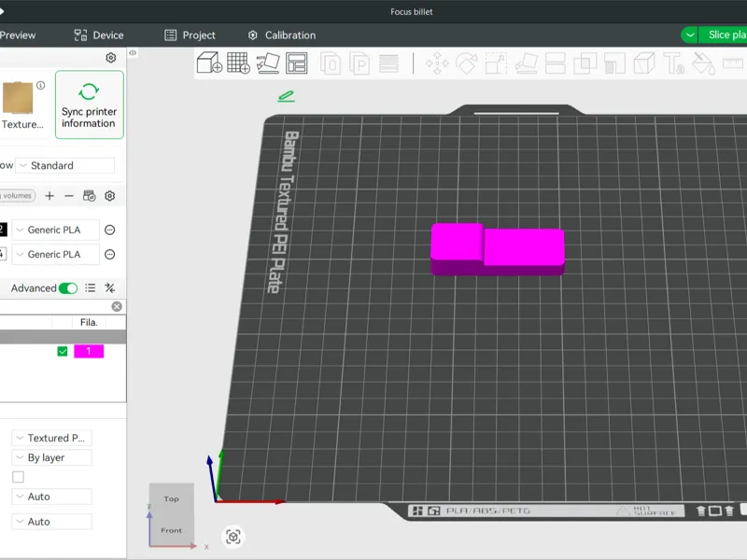
Task: Select the Cut tool
Action: click(556, 63)
